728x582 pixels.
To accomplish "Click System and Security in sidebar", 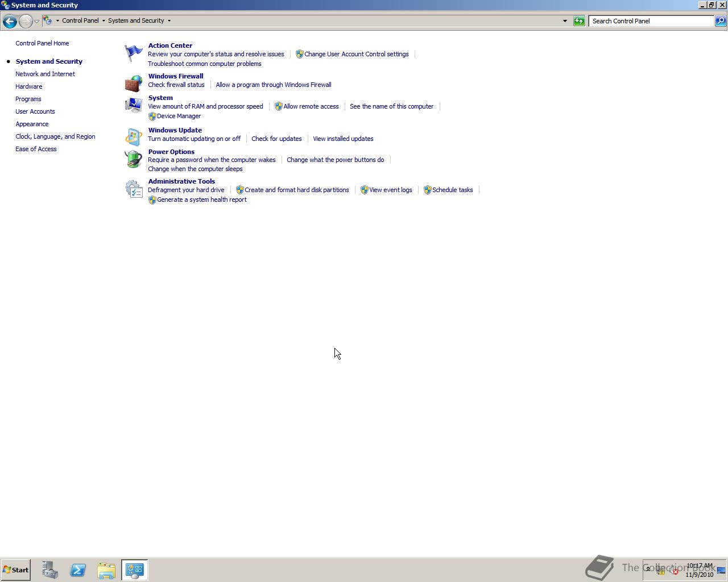I will click(49, 61).
